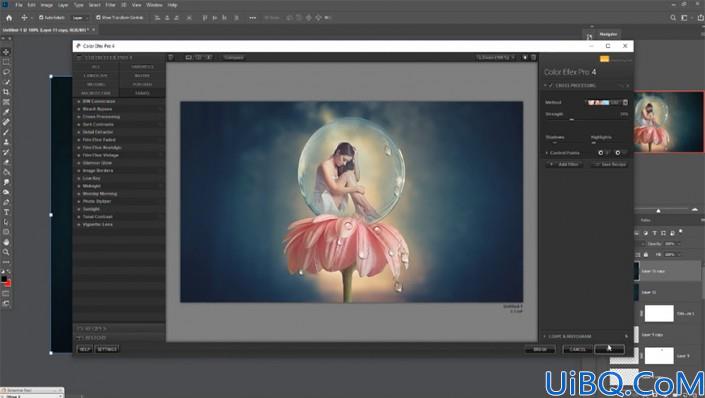Toggle the Auto-Select checkbox
The width and height of the screenshot is (705, 398).
41,18
